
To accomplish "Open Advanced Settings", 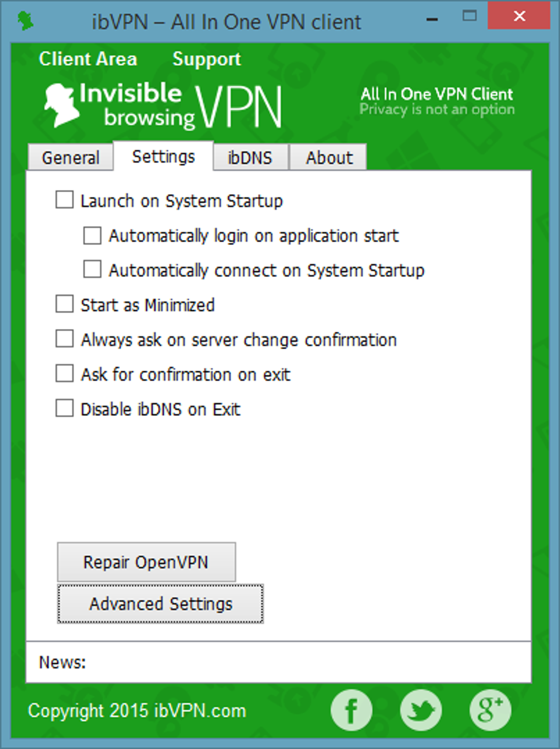I will [160, 603].
